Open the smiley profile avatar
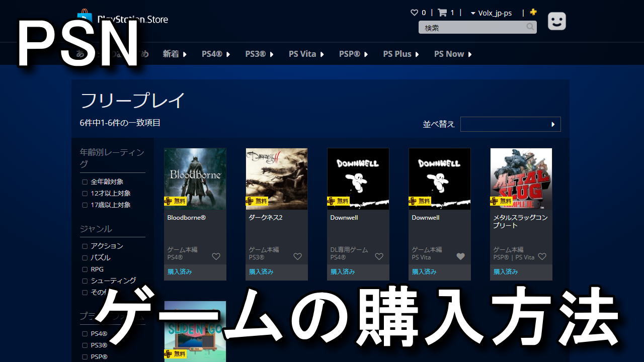The image size is (644, 362). [557, 21]
